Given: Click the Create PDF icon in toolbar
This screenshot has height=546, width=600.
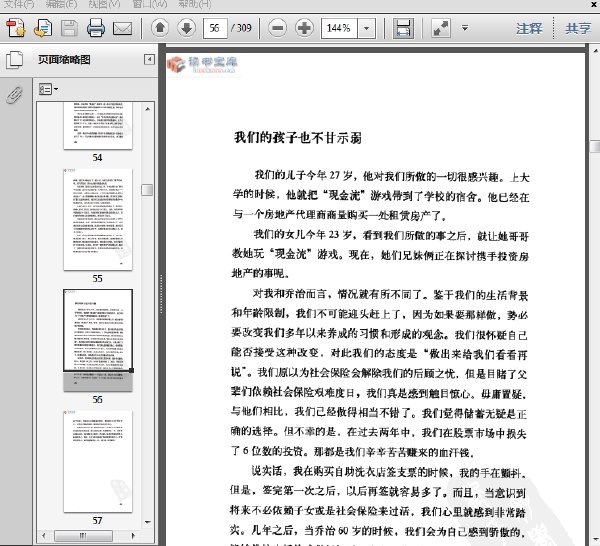Looking at the screenshot, I should (16, 28).
